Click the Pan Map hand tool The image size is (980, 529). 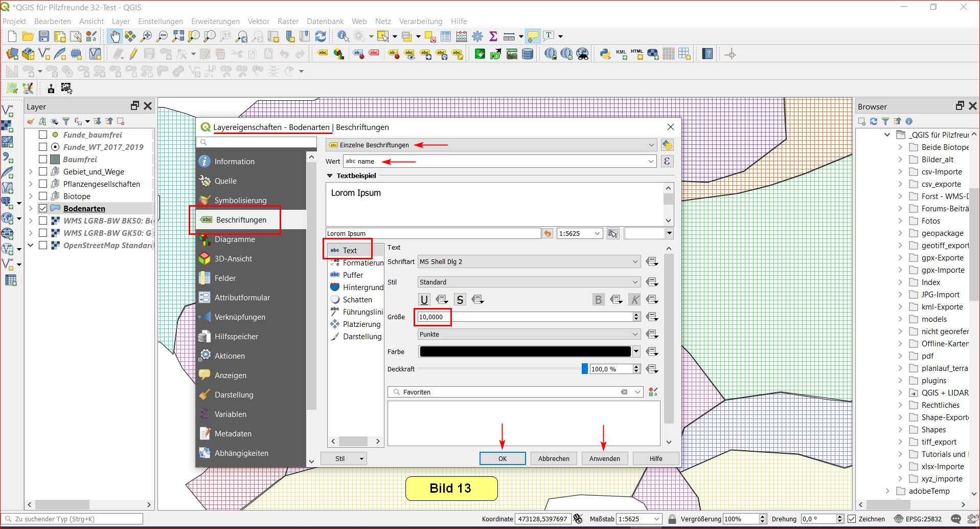pos(114,36)
